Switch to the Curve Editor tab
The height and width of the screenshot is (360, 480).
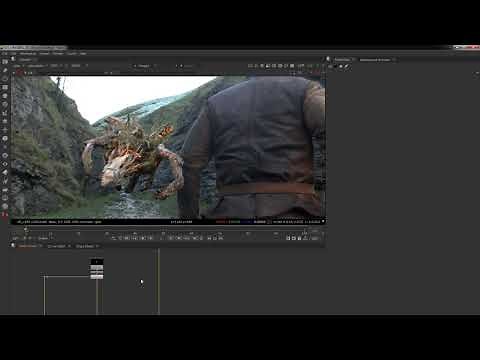[57, 246]
